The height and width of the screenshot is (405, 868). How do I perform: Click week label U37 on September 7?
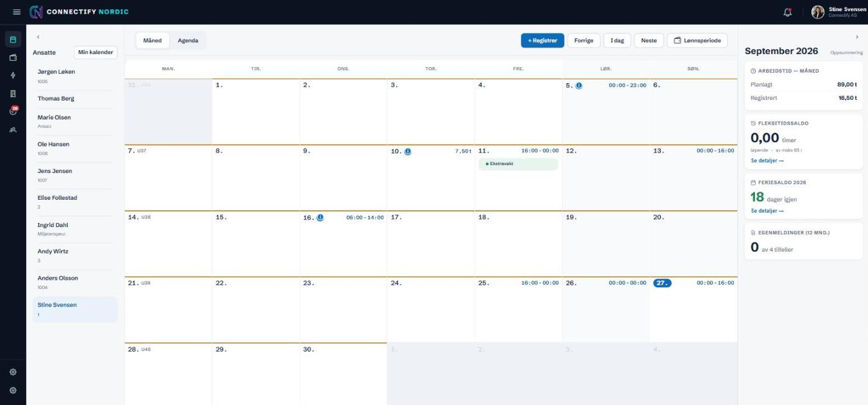pos(142,151)
